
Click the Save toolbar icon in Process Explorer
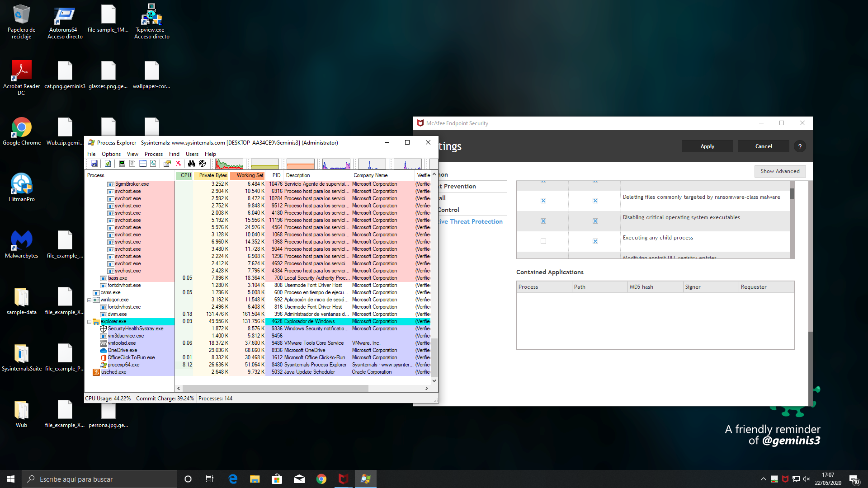94,164
